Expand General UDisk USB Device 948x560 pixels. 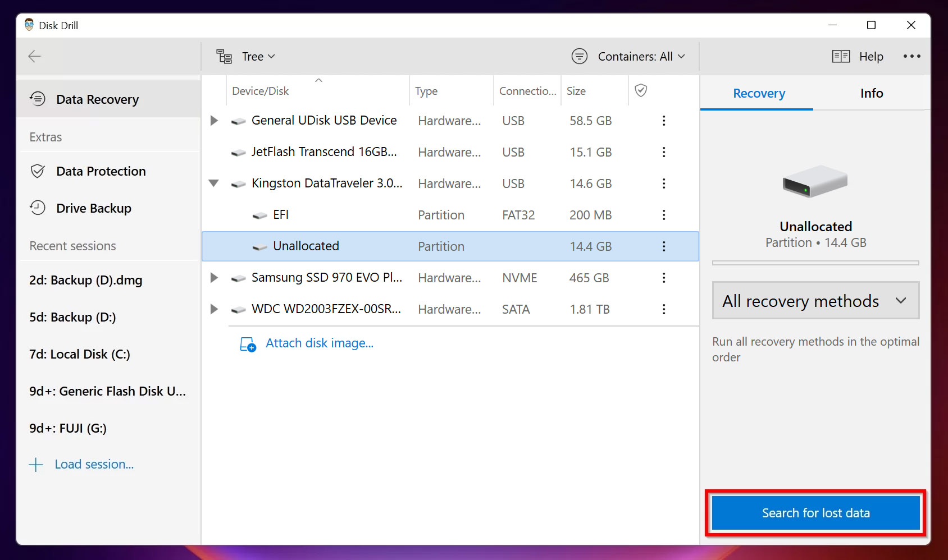point(214,121)
